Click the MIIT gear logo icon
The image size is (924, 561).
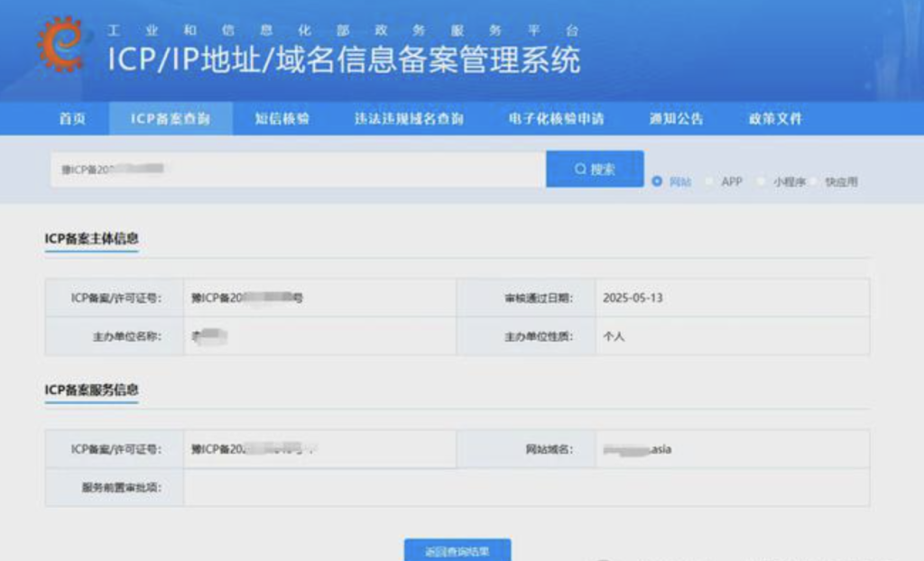60,43
